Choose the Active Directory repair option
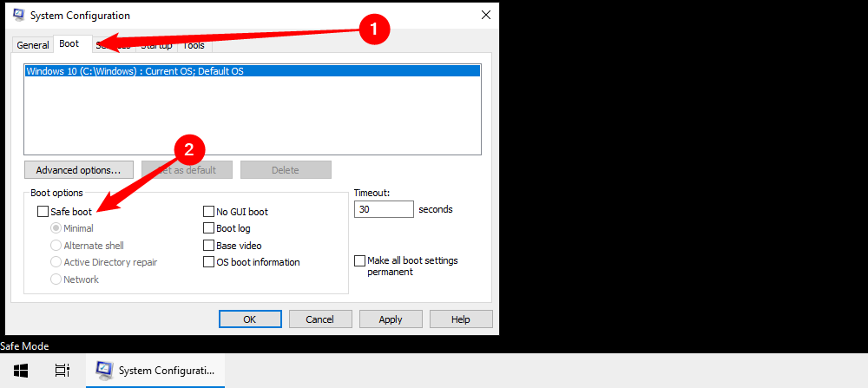 tap(56, 262)
